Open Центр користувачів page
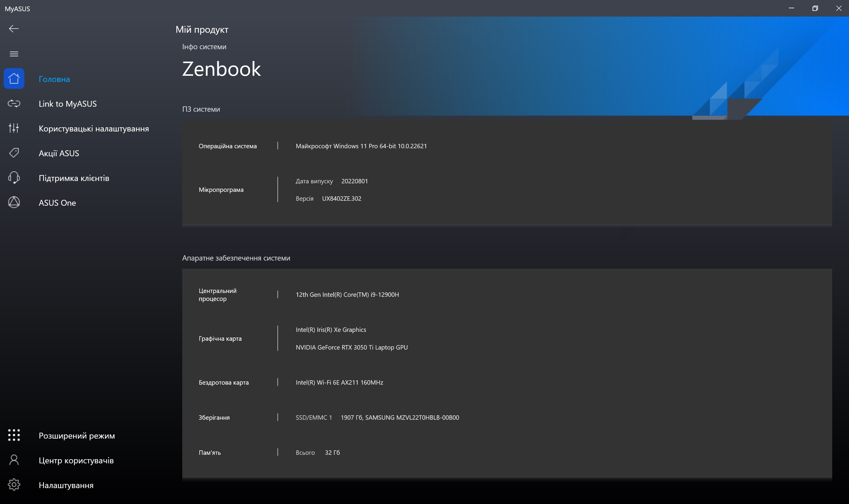The height and width of the screenshot is (504, 849). [x=76, y=461]
